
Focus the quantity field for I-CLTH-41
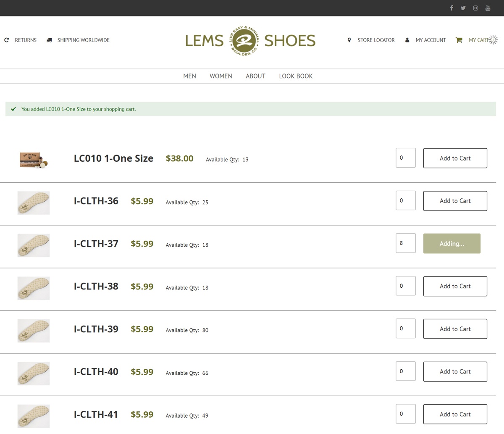[x=406, y=414]
